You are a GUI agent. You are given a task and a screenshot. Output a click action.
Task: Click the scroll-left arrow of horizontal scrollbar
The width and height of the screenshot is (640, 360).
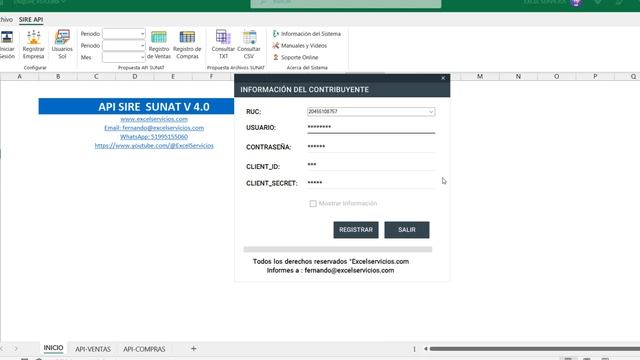click(x=425, y=349)
